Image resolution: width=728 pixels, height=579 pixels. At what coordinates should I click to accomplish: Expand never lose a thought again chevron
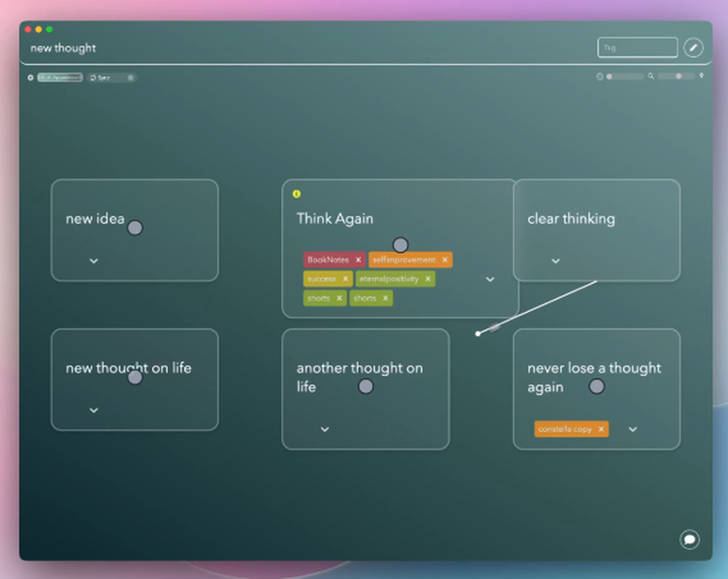[x=633, y=430]
